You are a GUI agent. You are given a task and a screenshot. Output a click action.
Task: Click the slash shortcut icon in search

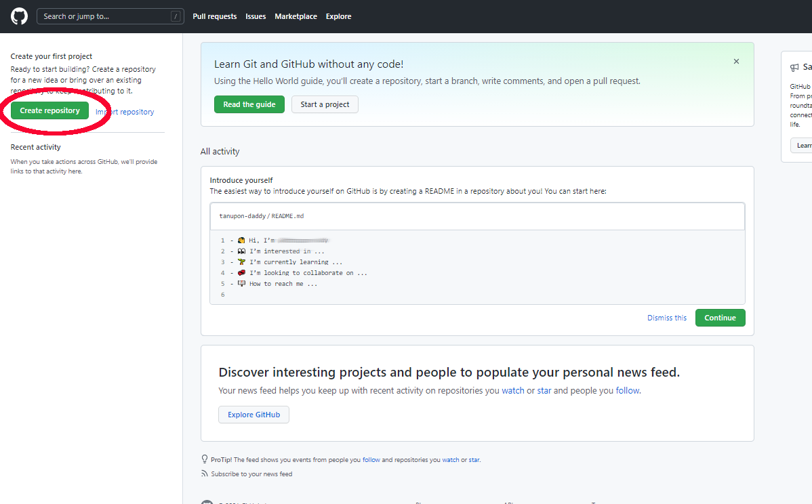176,16
